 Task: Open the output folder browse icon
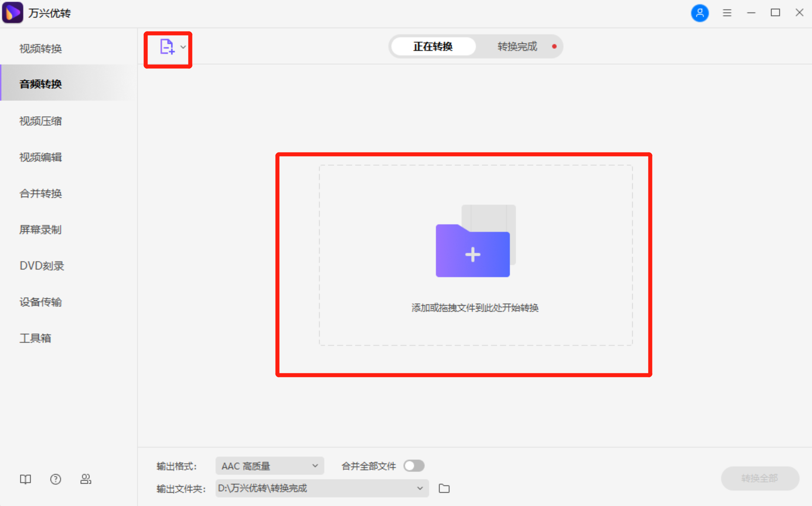tap(444, 488)
